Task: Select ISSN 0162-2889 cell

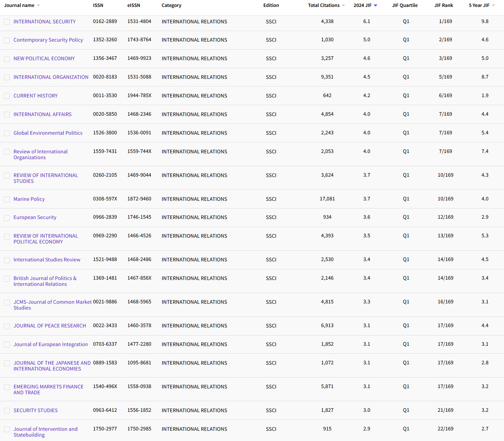Action: (105, 22)
